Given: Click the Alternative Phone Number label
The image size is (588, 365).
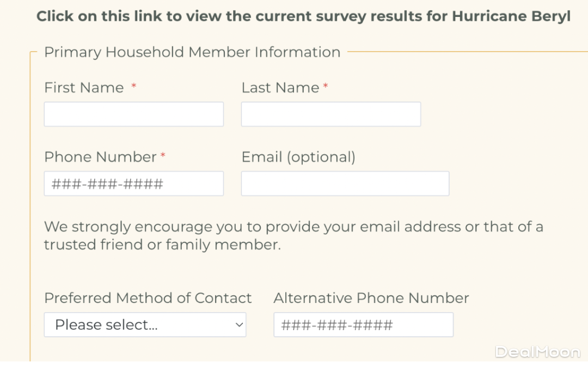Looking at the screenshot, I should pyautogui.click(x=371, y=298).
